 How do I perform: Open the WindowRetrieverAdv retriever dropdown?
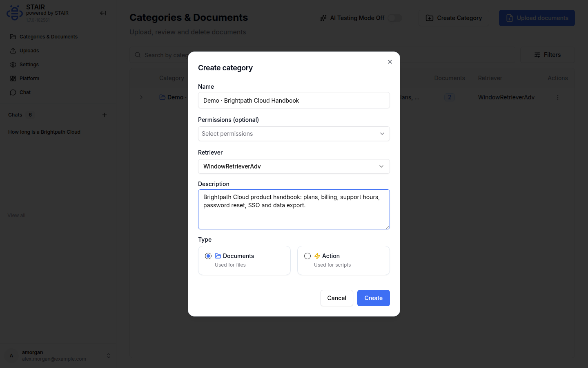click(x=294, y=166)
